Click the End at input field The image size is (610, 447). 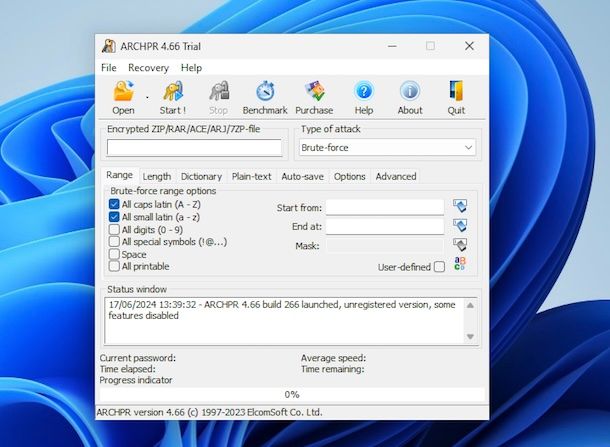[x=385, y=226]
